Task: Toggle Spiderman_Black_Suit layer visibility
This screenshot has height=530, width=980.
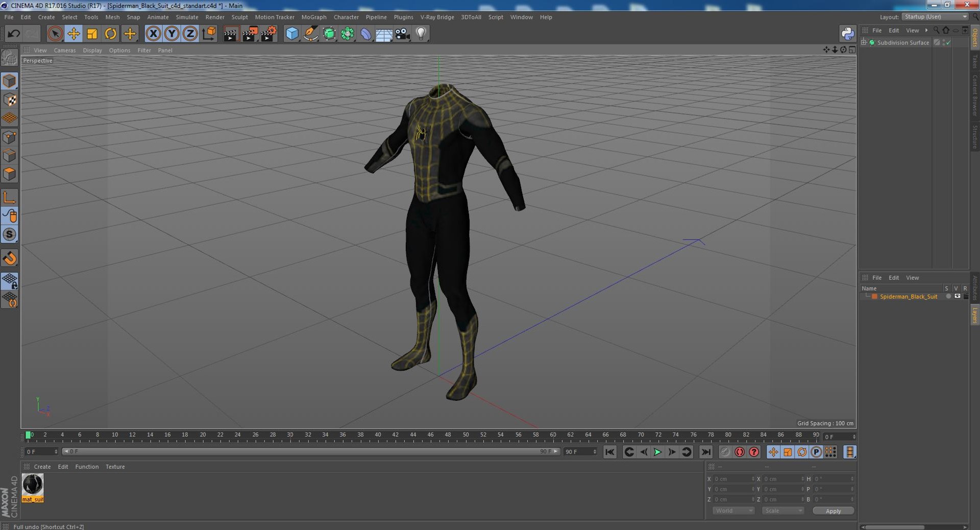Action: click(x=957, y=296)
